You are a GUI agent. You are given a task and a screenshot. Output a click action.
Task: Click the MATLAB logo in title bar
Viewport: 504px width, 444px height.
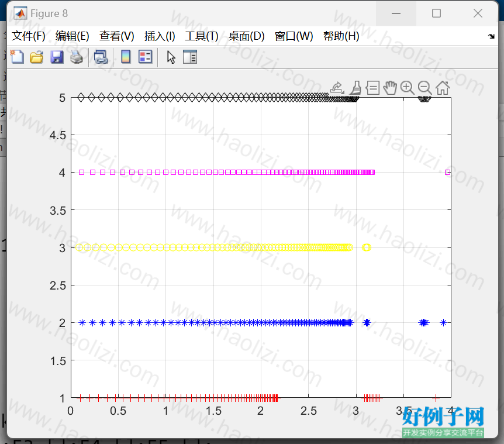coord(20,13)
